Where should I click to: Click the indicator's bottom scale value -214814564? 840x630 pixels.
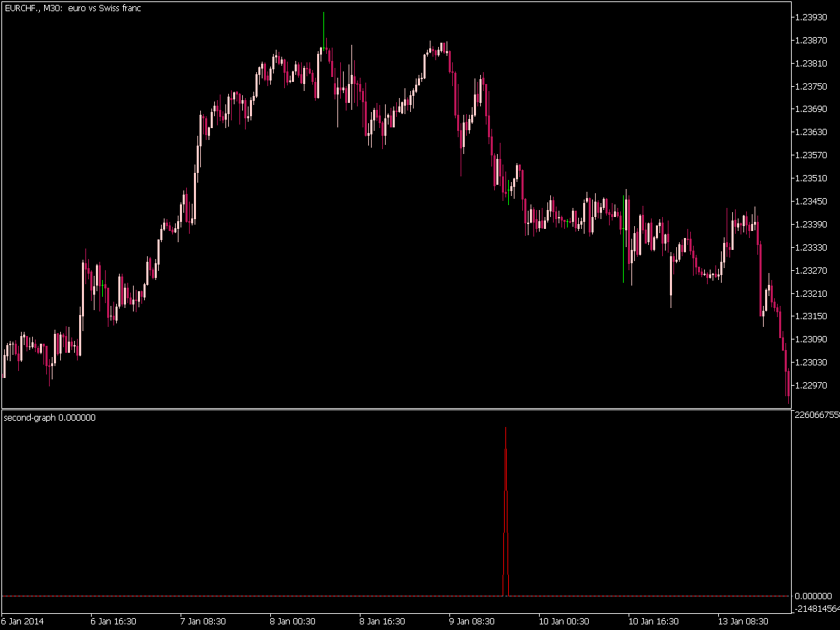(x=817, y=609)
